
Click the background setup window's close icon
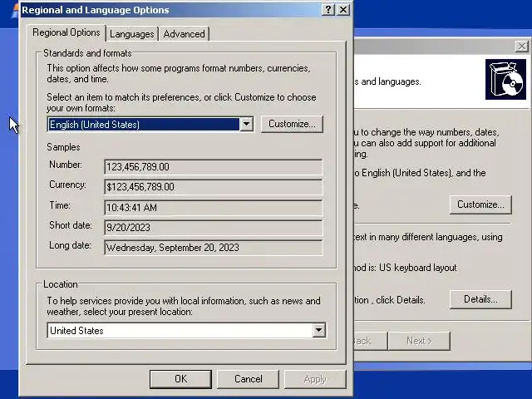pyautogui.click(x=521, y=47)
